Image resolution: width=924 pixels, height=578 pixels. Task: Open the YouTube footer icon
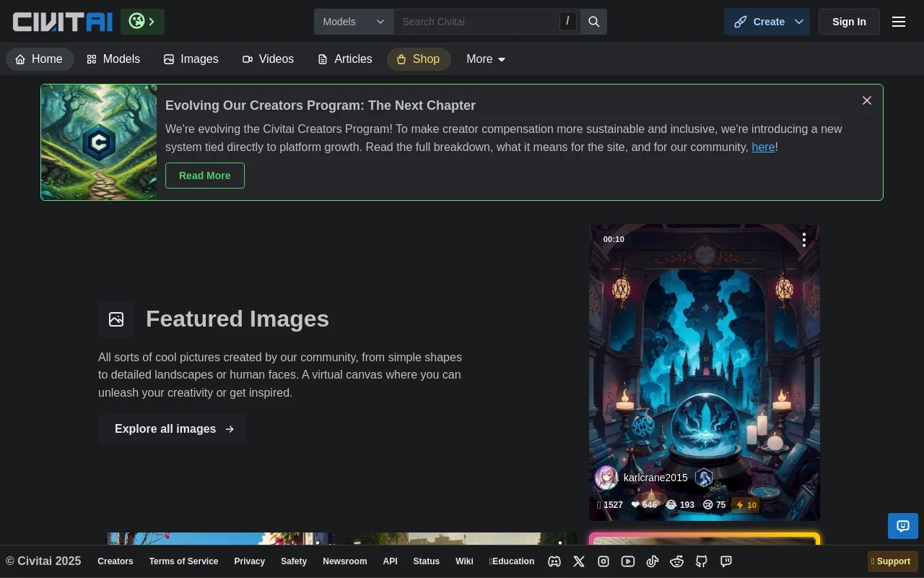point(628,561)
